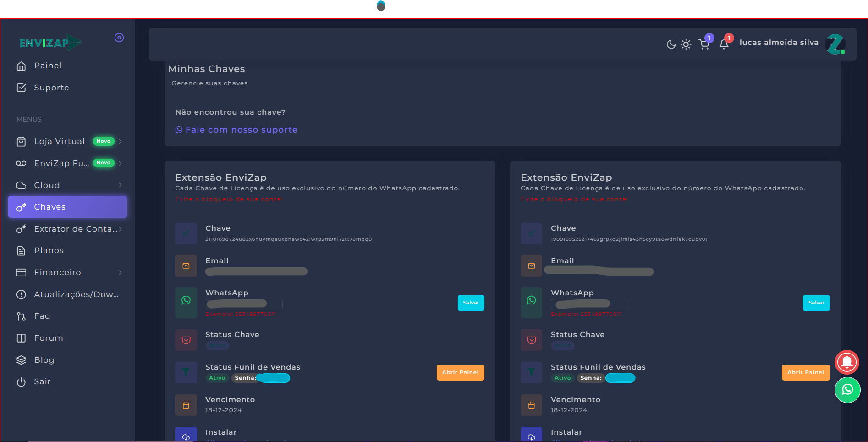The width and height of the screenshot is (868, 442).
Task: Expand the Loja Virtual chevron
Action: point(120,141)
